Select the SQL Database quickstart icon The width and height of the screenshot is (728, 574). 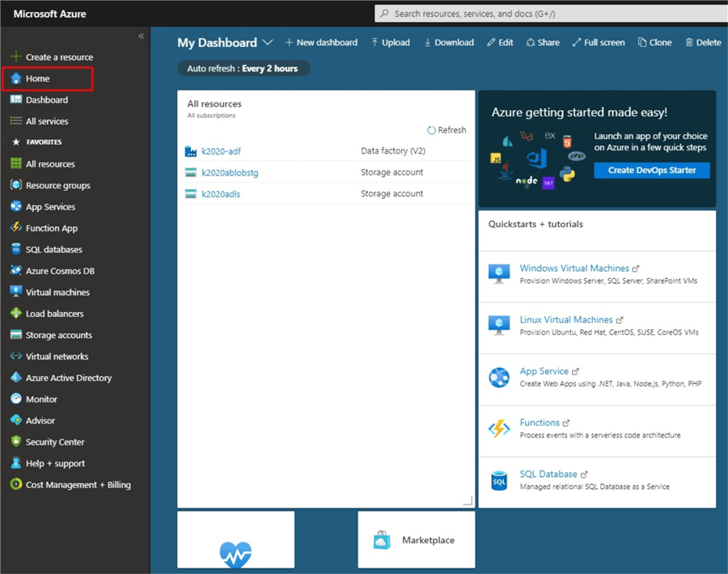[499, 480]
